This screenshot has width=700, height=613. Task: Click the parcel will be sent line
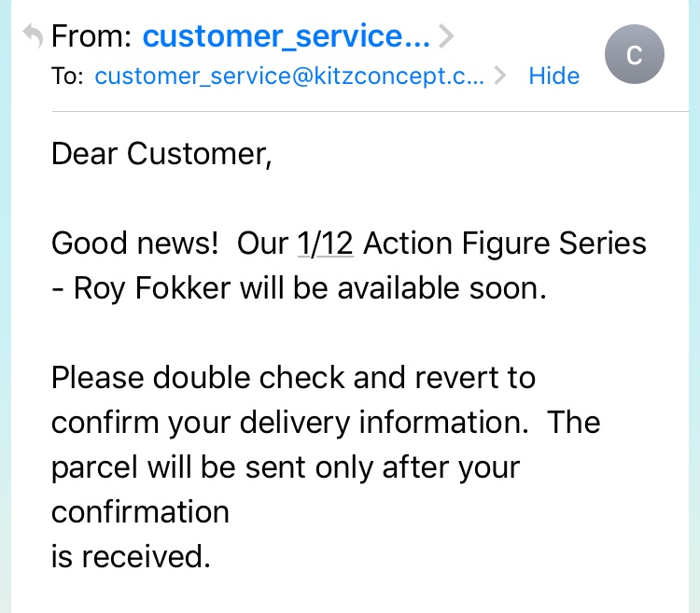point(286,468)
